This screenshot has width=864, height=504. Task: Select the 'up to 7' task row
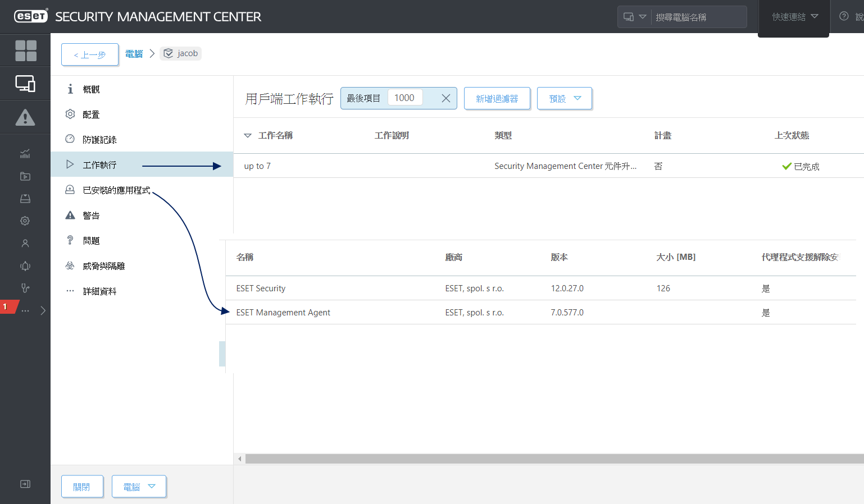tap(549, 166)
